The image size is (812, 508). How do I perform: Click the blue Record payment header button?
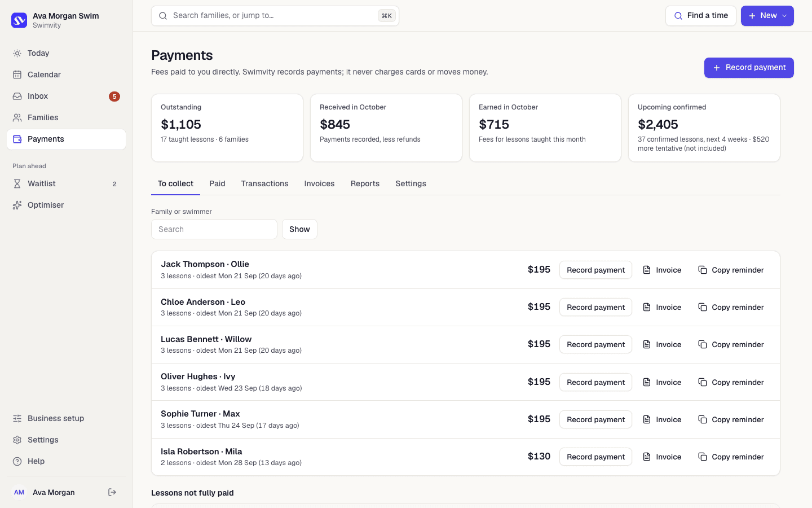point(749,68)
